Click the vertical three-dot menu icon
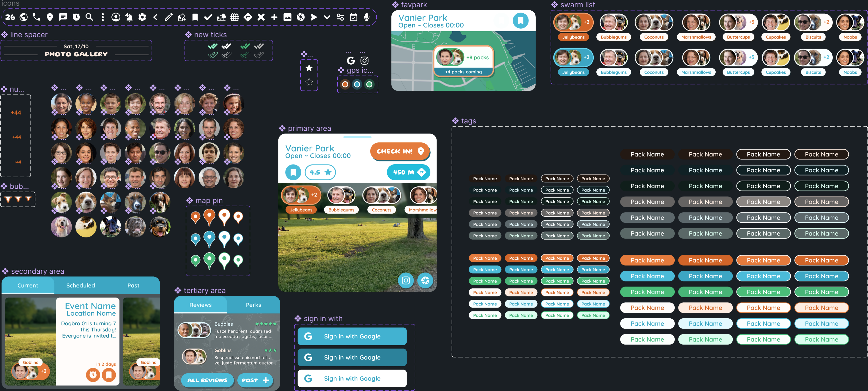The height and width of the screenshot is (391, 868). (x=102, y=17)
